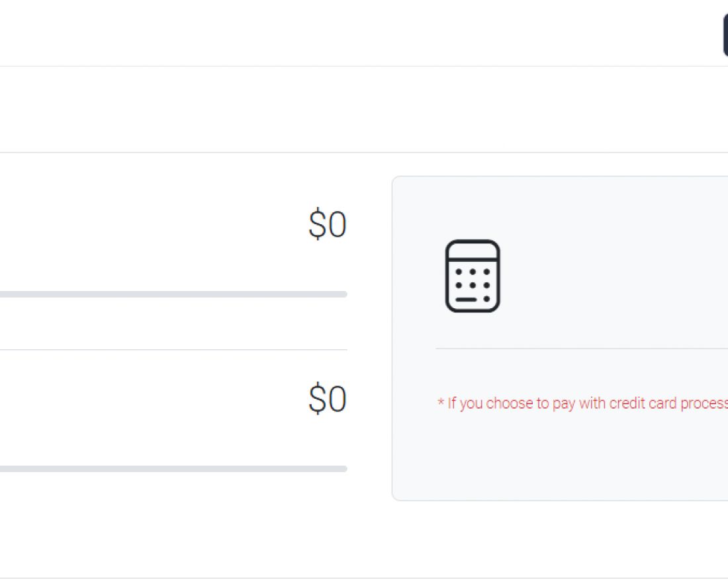Click the divider line inside the gray summary panel
Image resolution: width=728 pixels, height=582 pixels.
click(x=582, y=348)
